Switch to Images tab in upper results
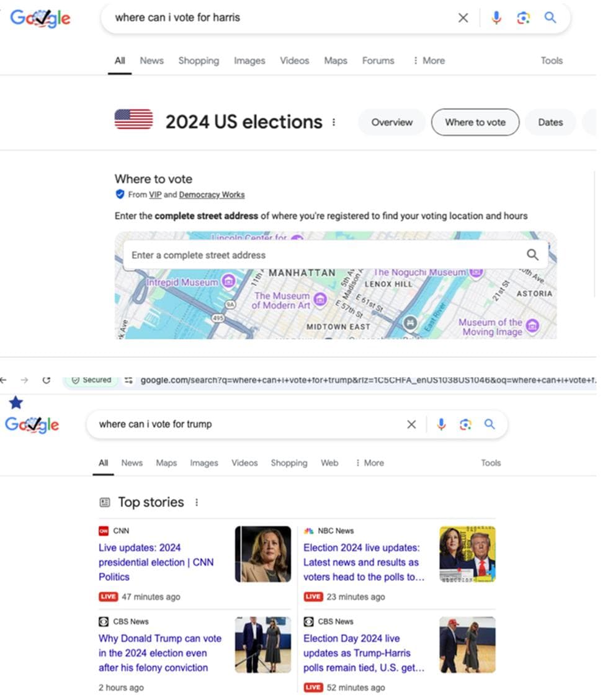The height and width of the screenshot is (700, 603). (249, 61)
